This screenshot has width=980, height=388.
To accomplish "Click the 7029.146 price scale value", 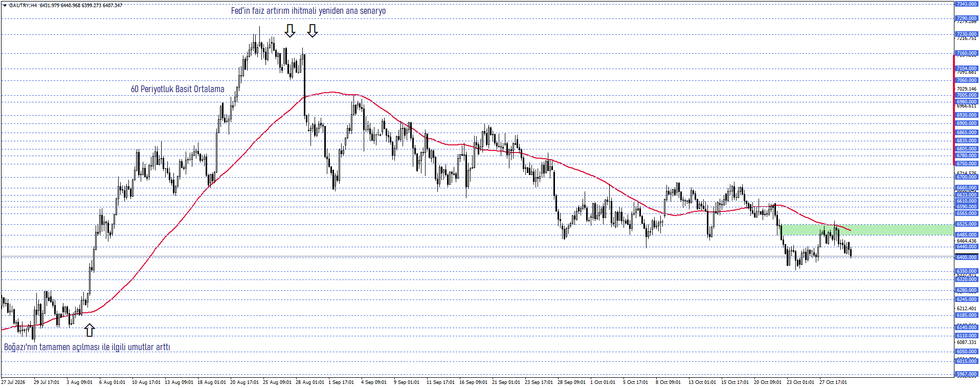I will click(966, 89).
